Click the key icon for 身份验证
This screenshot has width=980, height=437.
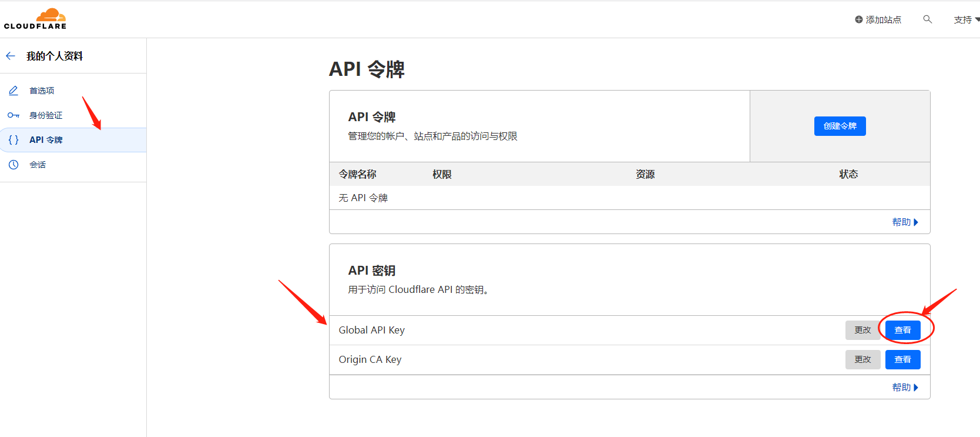pyautogui.click(x=14, y=115)
